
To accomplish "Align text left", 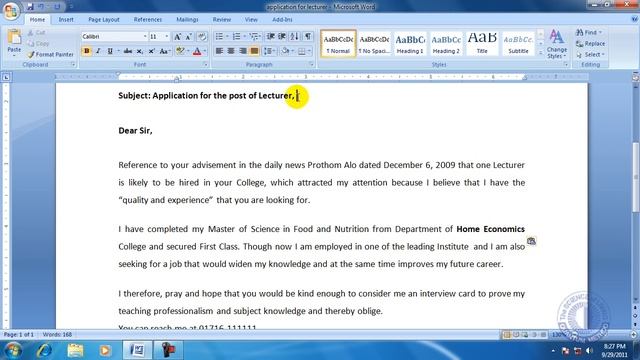I will (219, 51).
